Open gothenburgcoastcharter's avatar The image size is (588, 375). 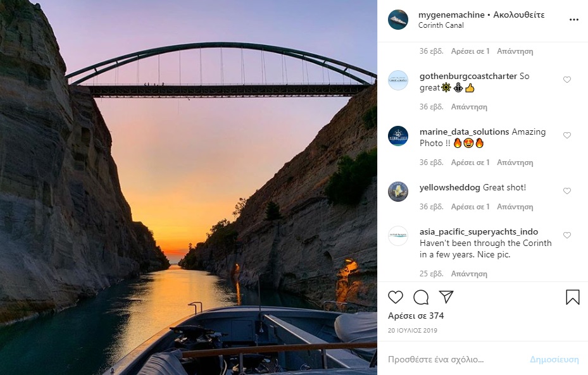398,80
